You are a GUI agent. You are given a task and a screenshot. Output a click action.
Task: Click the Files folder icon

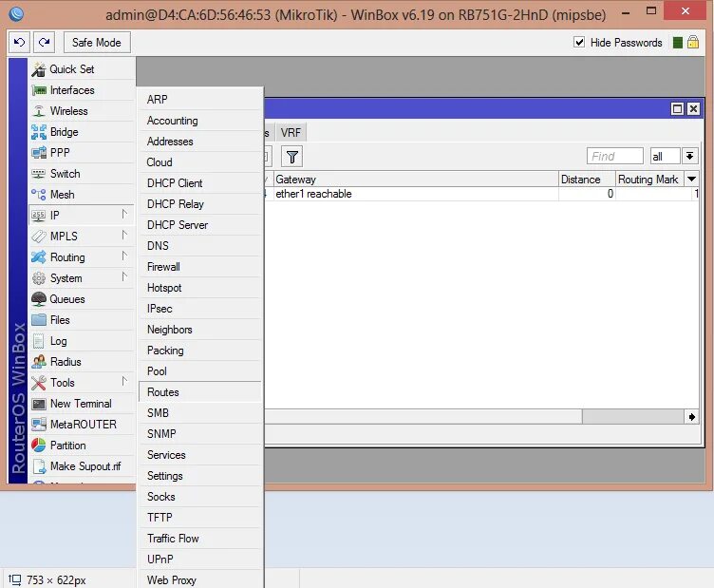(39, 320)
